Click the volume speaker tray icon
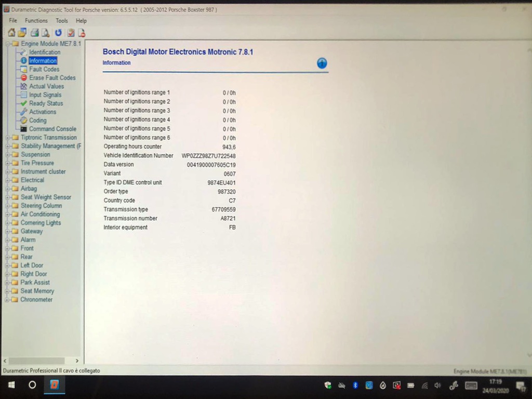Viewport: 532px width, 399px height. [x=437, y=385]
